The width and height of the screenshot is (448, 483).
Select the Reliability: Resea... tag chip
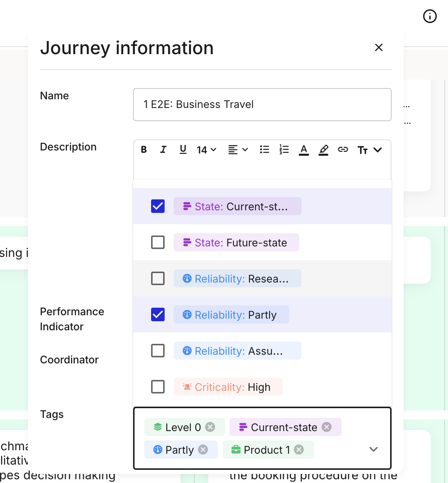(x=238, y=278)
